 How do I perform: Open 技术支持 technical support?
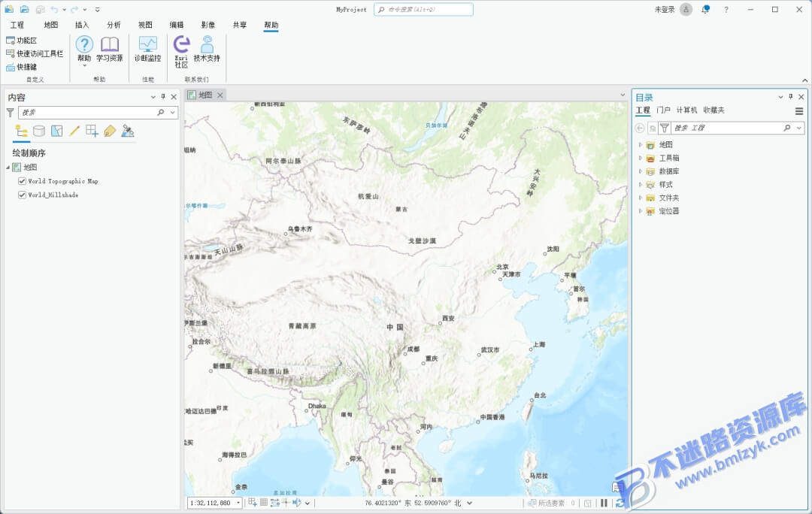[207, 49]
